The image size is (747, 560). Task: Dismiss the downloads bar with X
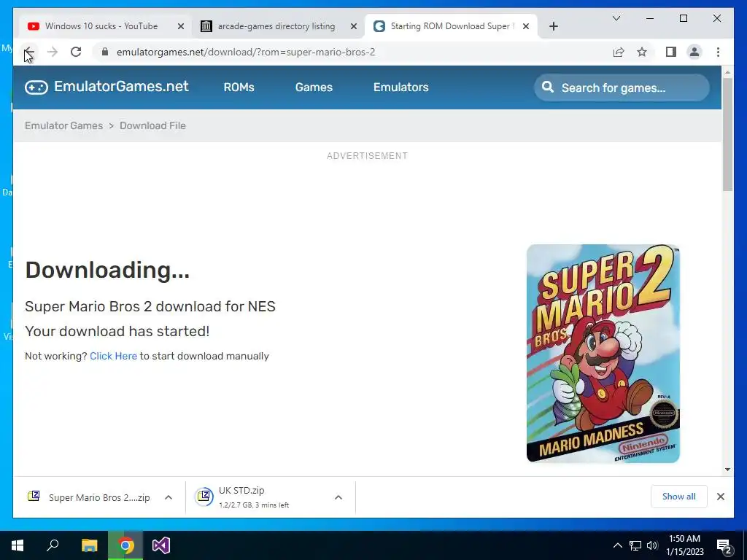click(x=720, y=497)
